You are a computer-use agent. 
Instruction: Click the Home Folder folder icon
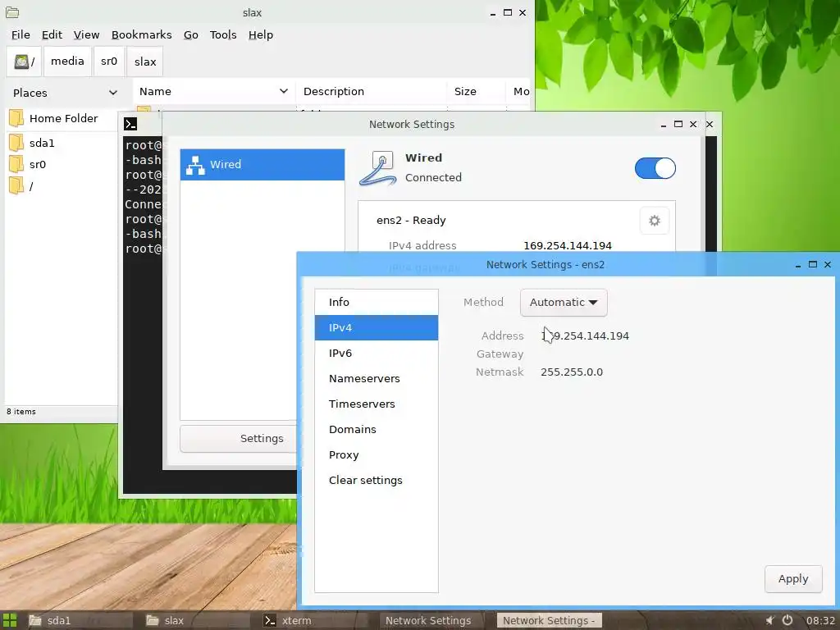pos(16,118)
